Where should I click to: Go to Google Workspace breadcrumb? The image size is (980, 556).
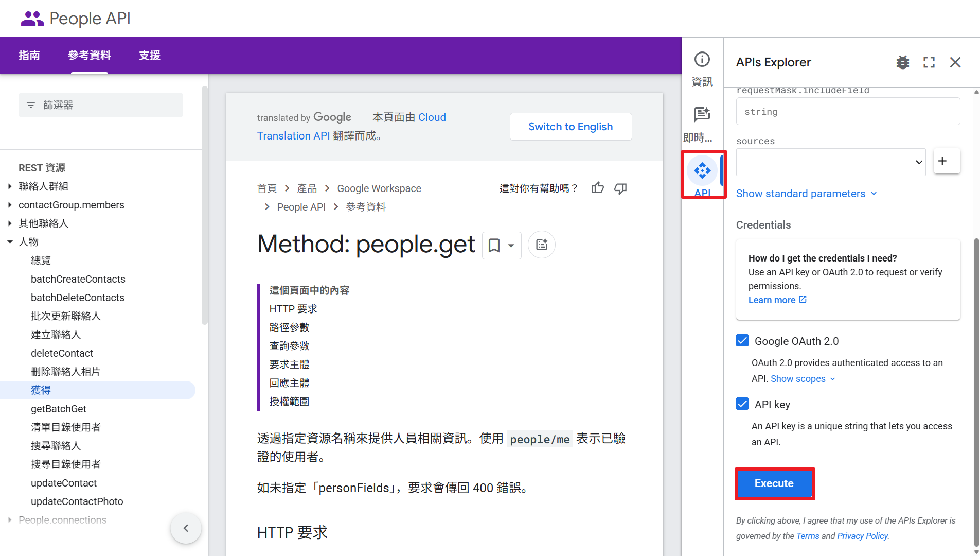coord(379,188)
